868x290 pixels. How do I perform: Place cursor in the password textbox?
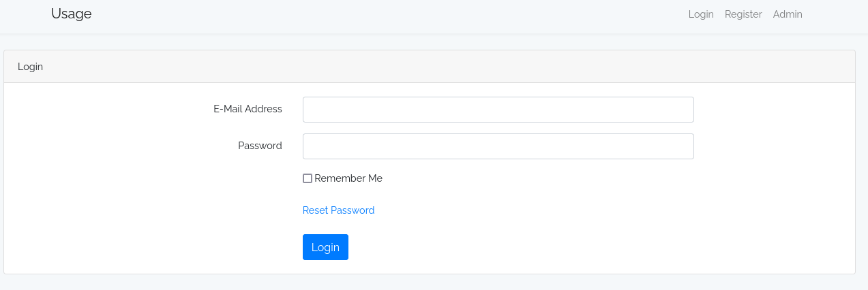(x=498, y=146)
